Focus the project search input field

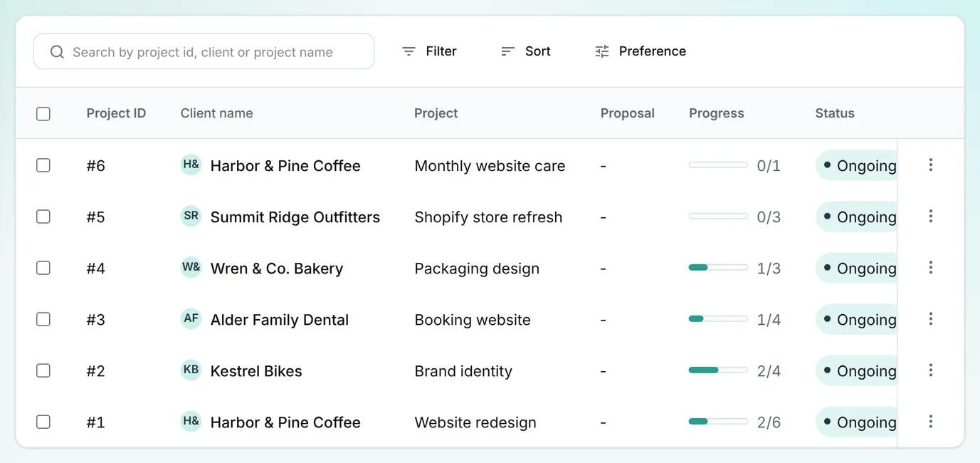204,51
